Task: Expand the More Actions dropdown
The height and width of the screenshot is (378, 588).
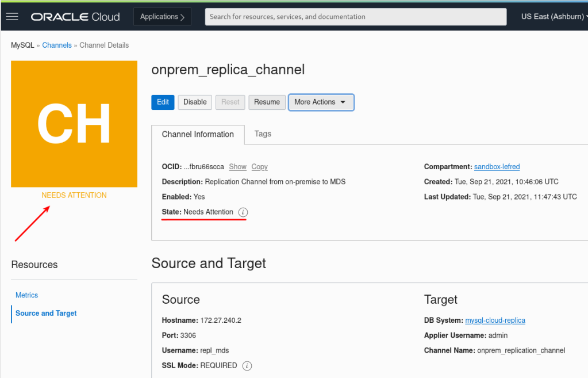Action: (x=321, y=102)
